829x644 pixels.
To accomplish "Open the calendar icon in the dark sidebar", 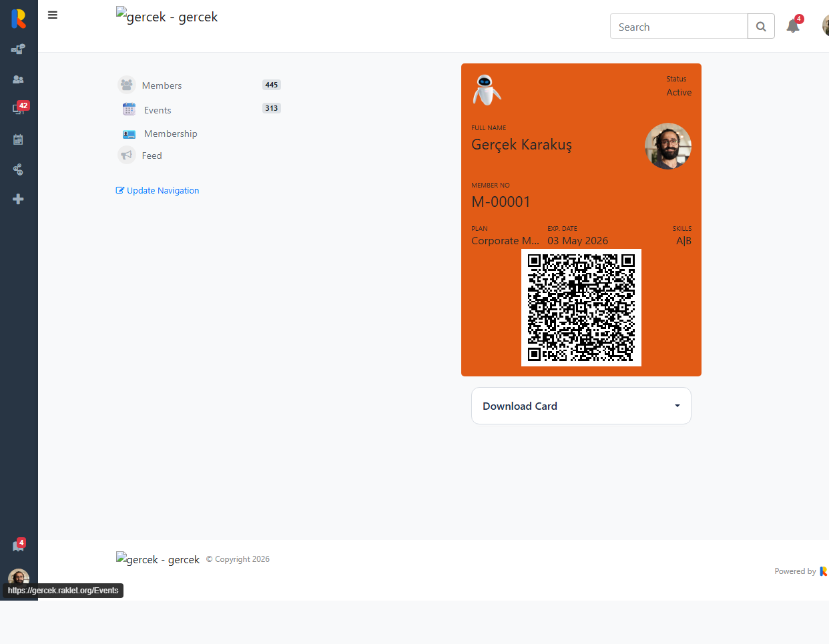I will (18, 139).
